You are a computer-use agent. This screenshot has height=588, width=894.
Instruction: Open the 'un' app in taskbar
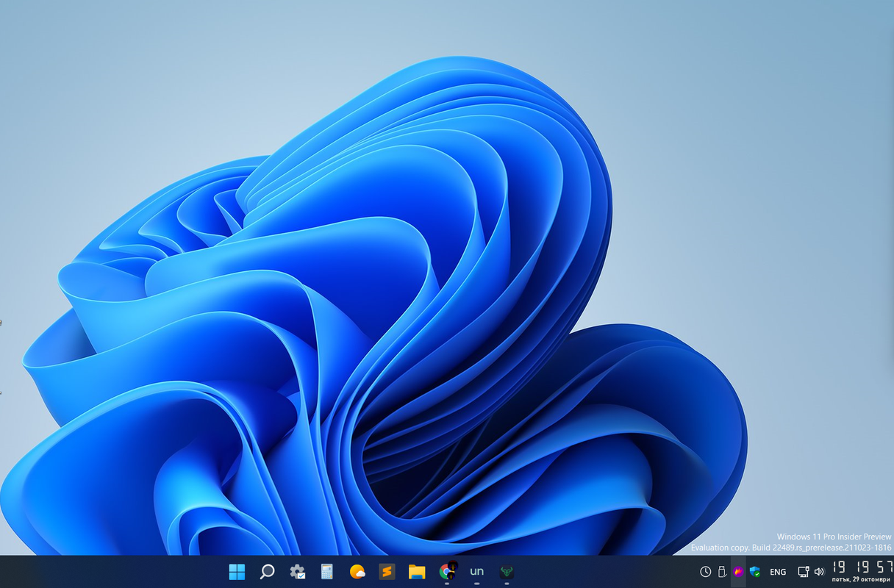click(476, 571)
